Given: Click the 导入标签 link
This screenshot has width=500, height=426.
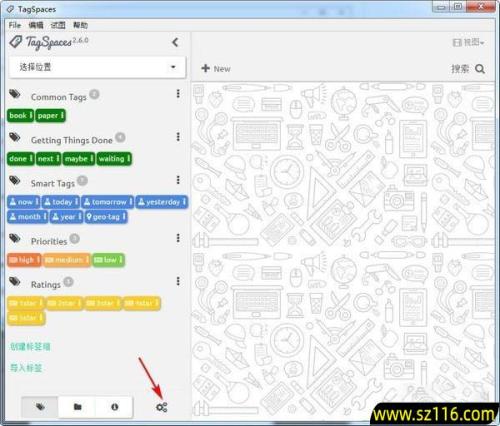Looking at the screenshot, I should coord(26,368).
